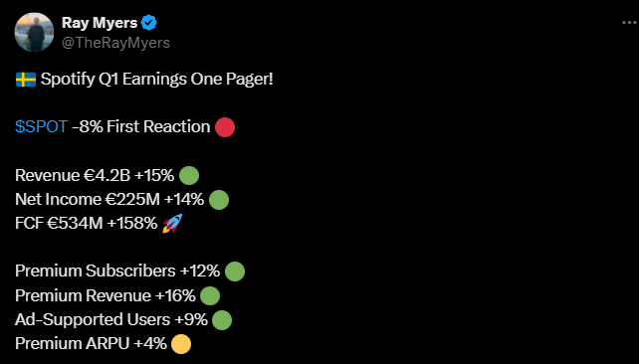The image size is (639, 364).
Task: Open the $SPOT cashtag link
Action: [x=41, y=126]
